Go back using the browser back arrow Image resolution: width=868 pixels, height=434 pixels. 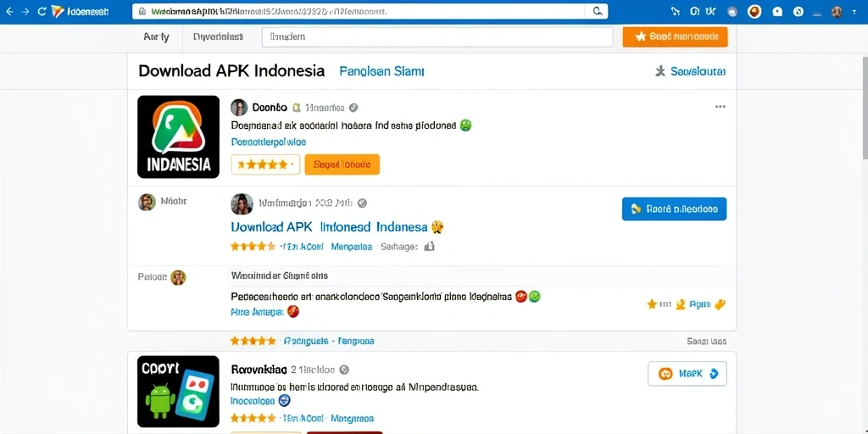9,11
